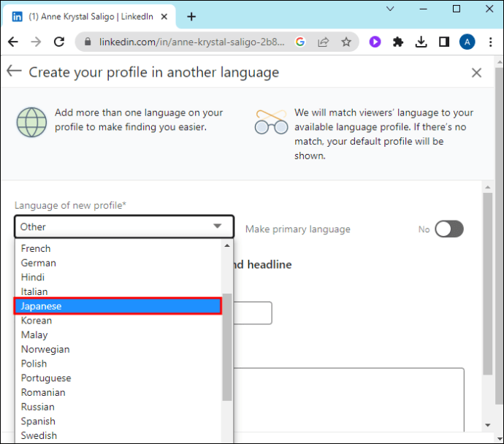Screen dimensions: 504x444
Task: Open the profile avatar A
Action: [467, 42]
